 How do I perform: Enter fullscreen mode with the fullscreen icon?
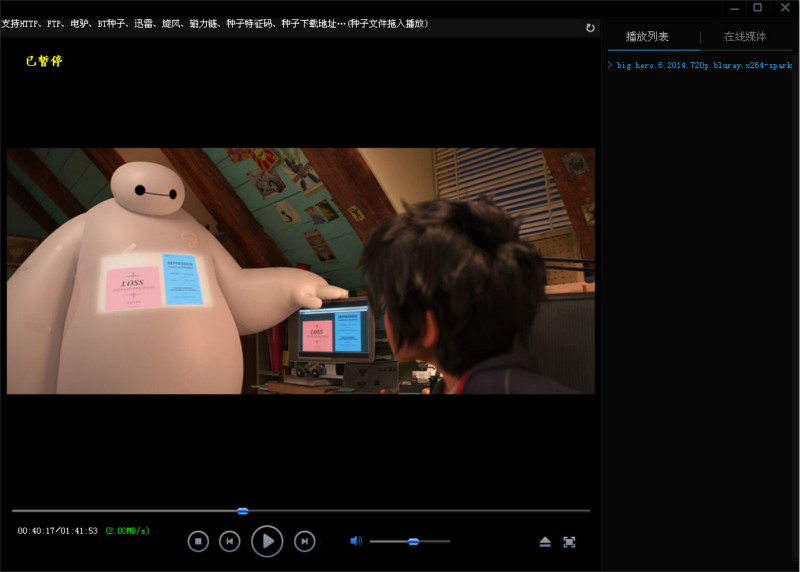pos(569,542)
